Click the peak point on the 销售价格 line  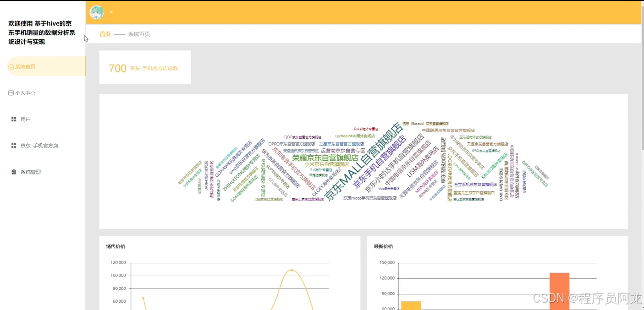292,270
